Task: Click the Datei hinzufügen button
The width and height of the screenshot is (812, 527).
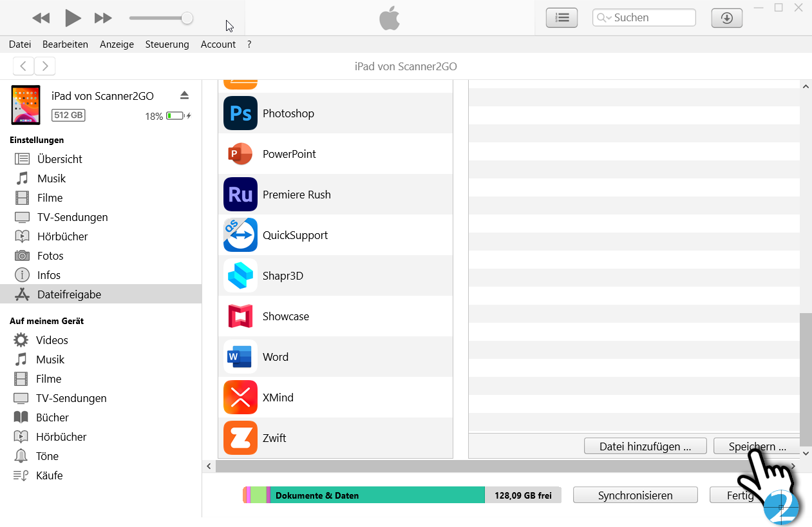Action: point(645,446)
